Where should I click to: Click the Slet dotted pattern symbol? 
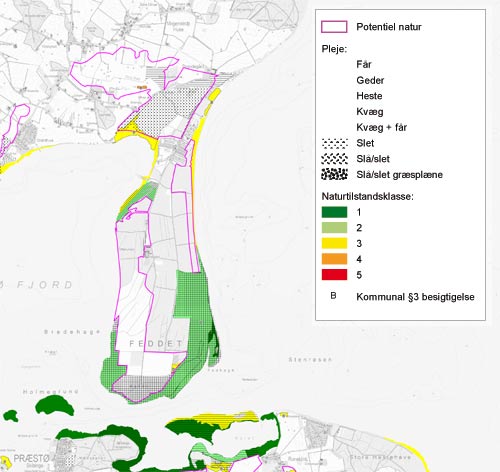click(x=335, y=143)
